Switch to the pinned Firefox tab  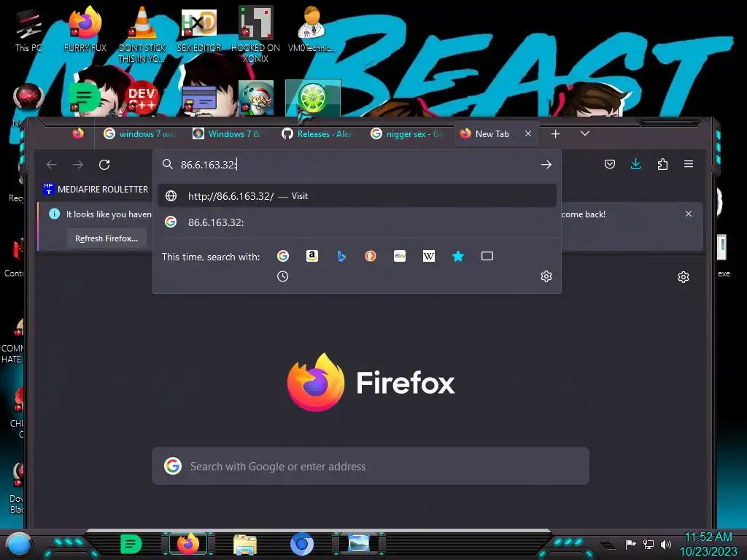[x=78, y=134]
